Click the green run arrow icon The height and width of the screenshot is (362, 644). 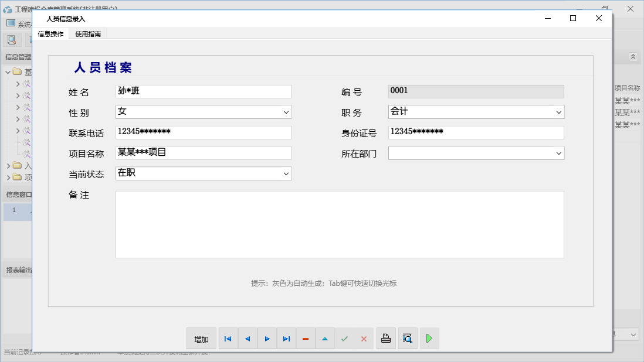(429, 338)
